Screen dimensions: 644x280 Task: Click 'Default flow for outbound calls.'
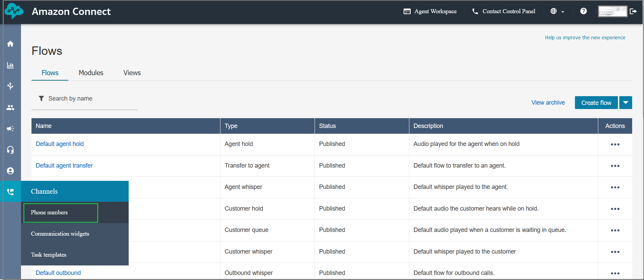454,273
